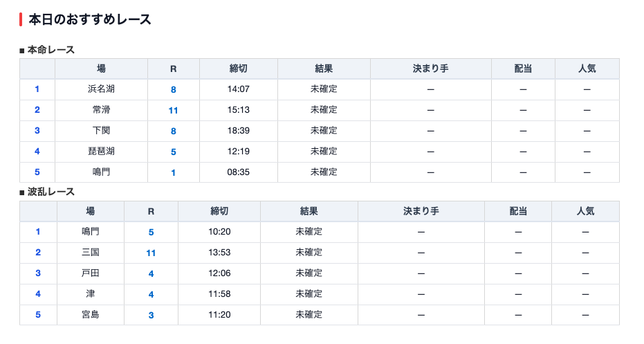Open race 11 link for 常滑
Image resolution: width=644 pixels, height=344 pixels.
174,110
